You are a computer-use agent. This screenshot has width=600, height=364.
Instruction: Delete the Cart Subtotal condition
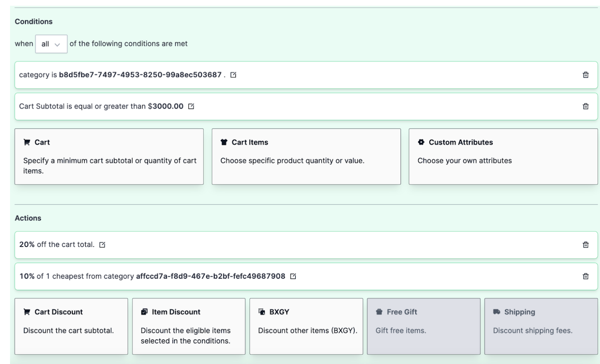(x=586, y=106)
